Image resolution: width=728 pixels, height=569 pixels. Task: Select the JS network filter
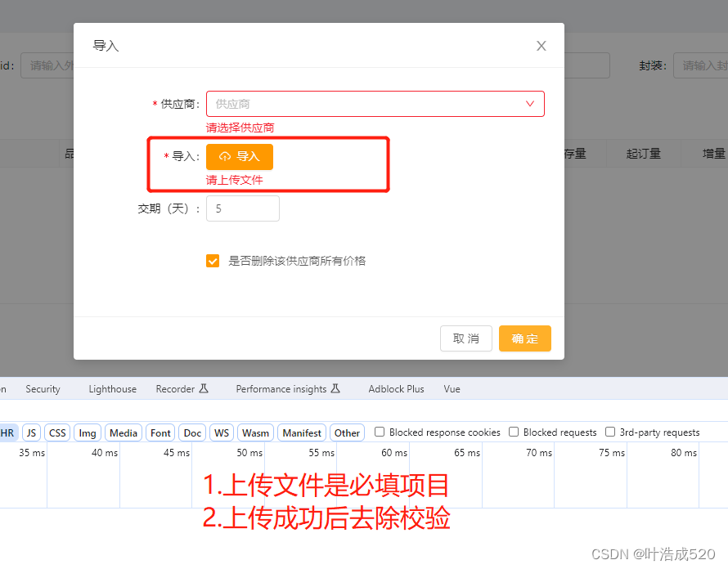click(x=31, y=432)
